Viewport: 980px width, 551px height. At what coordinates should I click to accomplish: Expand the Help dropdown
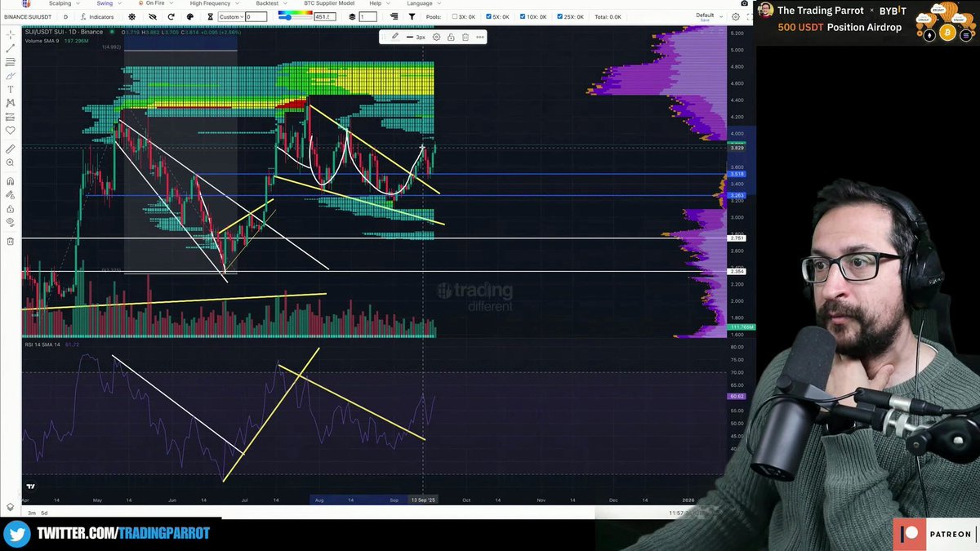pyautogui.click(x=378, y=3)
